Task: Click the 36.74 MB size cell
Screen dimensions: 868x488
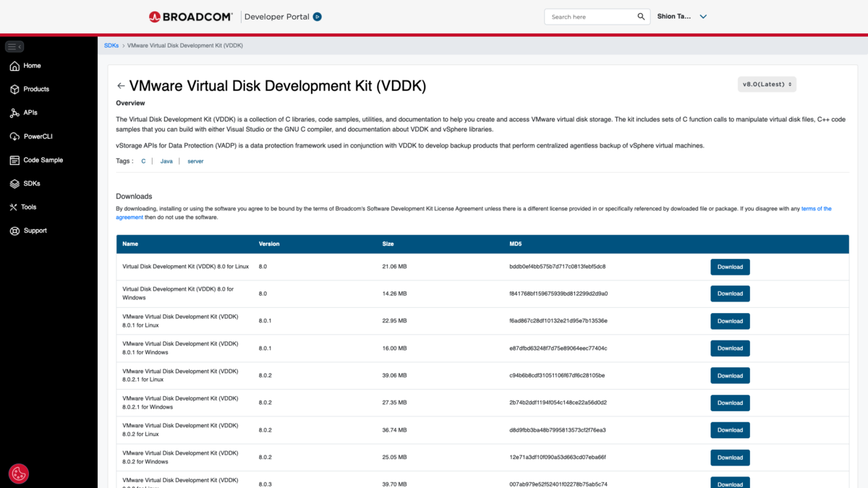Action: coord(394,430)
